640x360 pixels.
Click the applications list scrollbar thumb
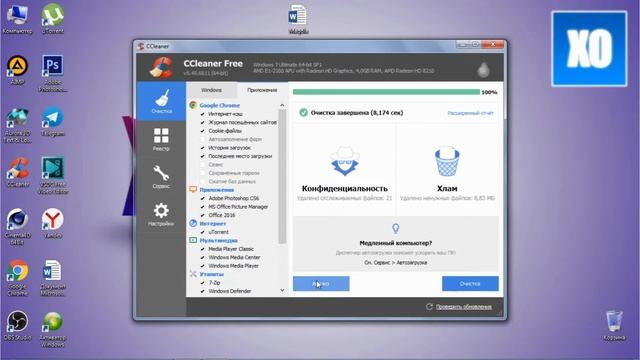point(282,176)
